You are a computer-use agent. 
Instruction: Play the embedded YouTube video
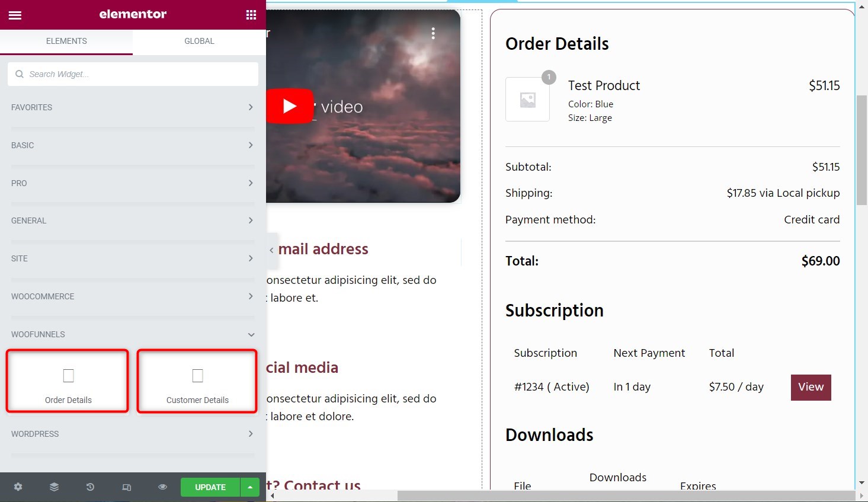(291, 105)
